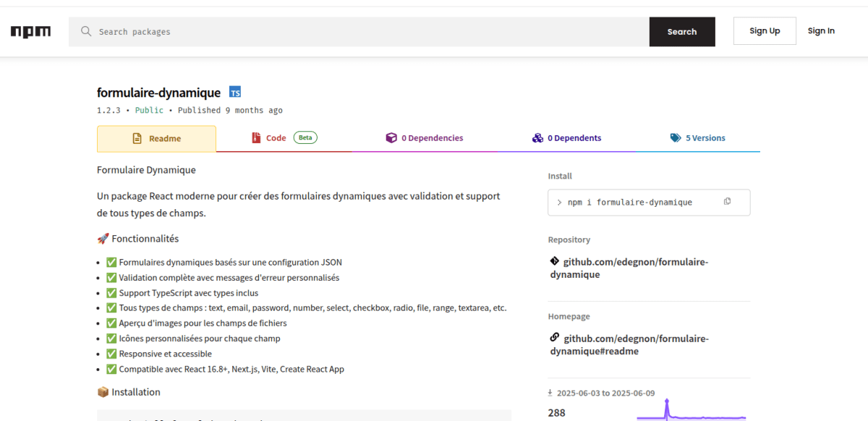Click the Responsive et accessible item

[x=159, y=354]
